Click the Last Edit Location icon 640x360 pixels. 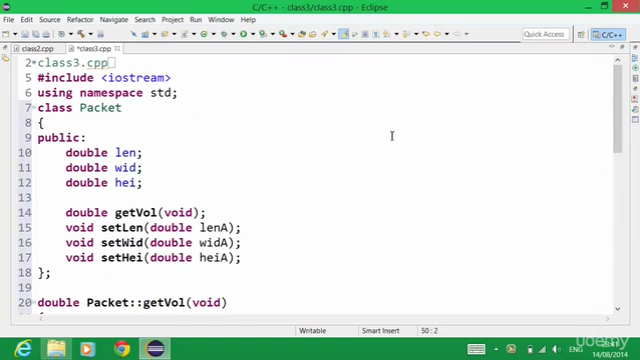pyautogui.click(x=426, y=34)
